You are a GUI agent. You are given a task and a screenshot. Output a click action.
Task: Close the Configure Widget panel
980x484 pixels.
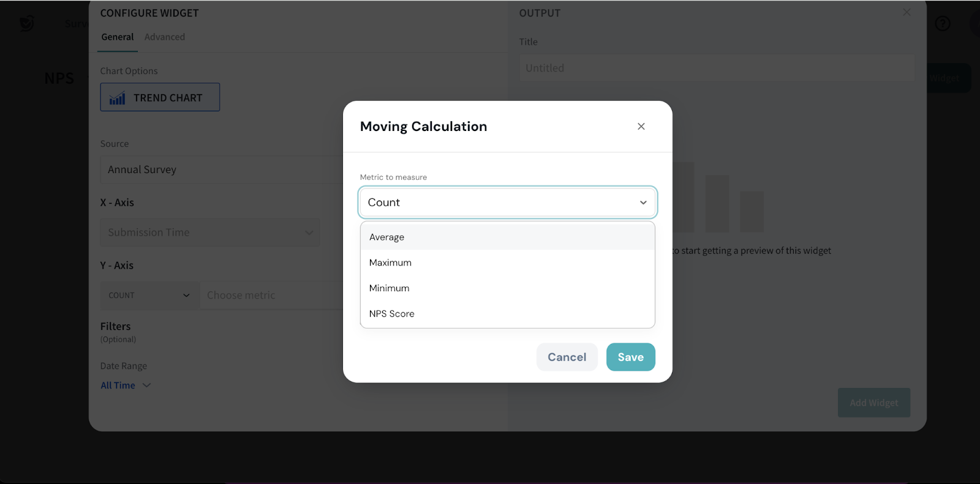907,12
